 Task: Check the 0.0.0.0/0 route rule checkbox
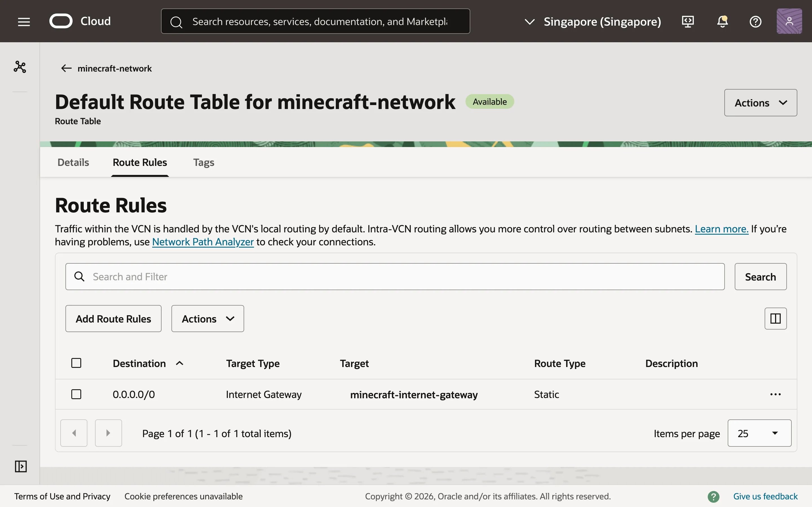click(x=76, y=394)
